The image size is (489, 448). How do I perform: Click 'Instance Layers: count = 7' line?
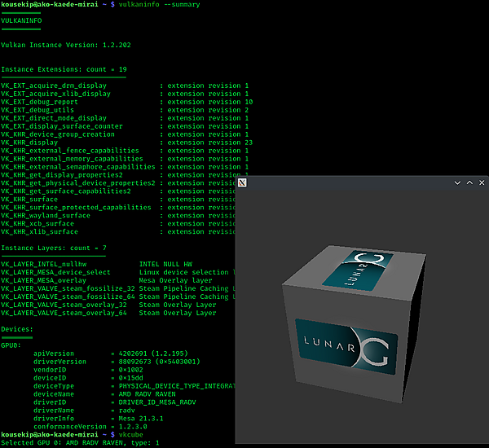point(54,248)
